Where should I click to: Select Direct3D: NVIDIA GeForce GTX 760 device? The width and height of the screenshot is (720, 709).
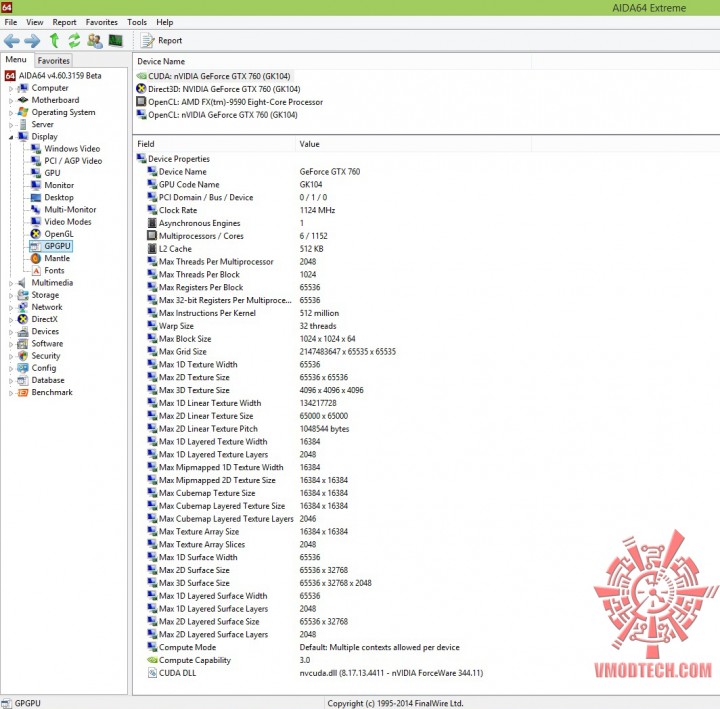[219, 89]
